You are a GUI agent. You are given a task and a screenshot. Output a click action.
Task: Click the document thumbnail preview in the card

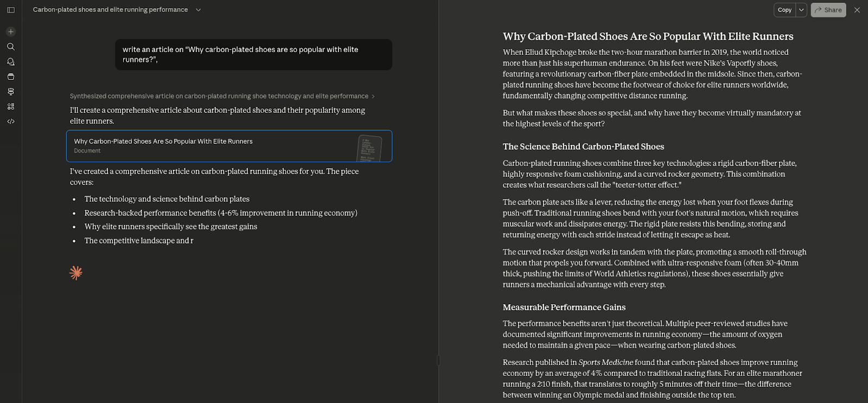pos(369,148)
